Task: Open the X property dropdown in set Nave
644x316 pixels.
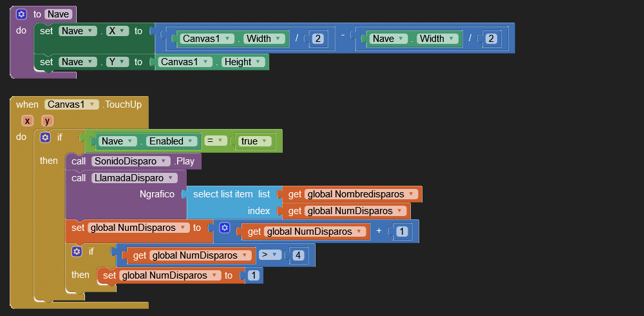Action: [x=120, y=31]
